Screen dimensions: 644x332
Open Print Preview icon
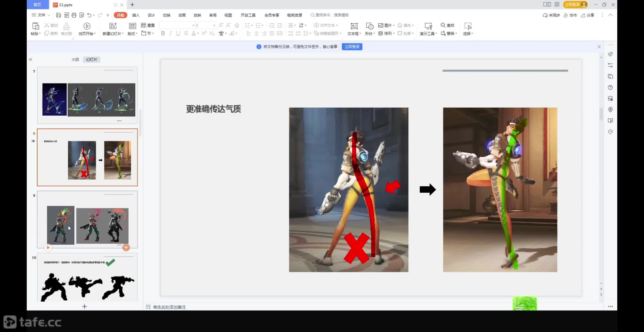(x=81, y=15)
